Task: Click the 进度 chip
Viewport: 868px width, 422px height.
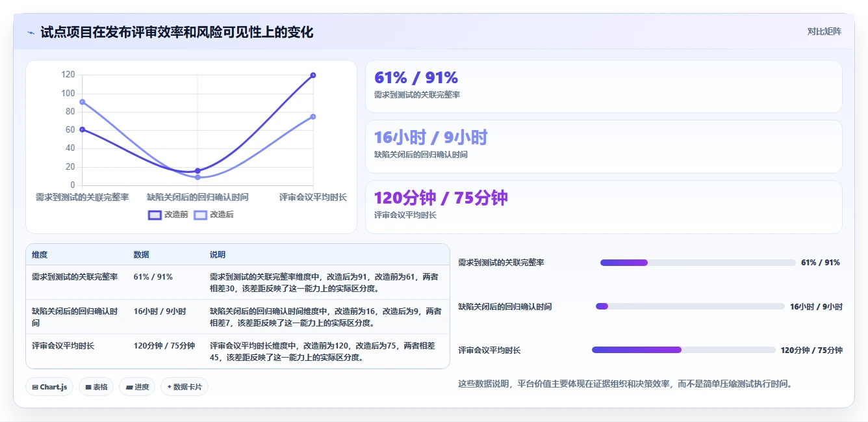Action: pyautogui.click(x=137, y=387)
